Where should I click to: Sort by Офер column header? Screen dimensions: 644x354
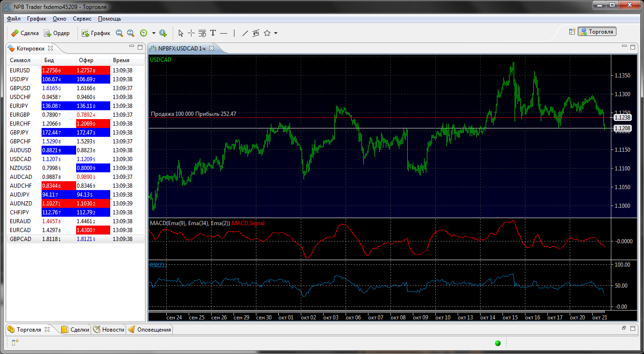[93, 60]
